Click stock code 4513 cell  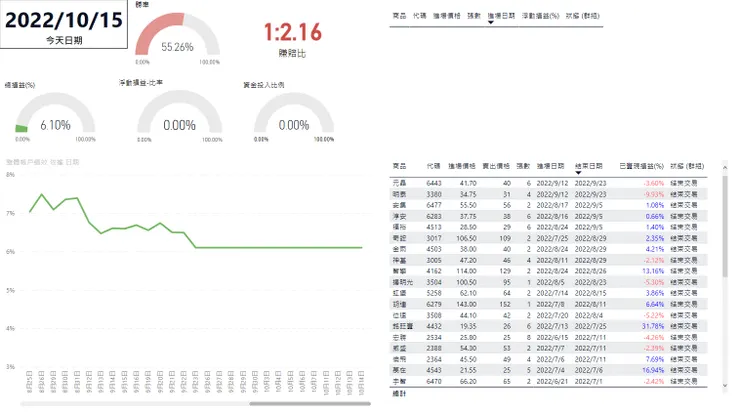[434, 227]
